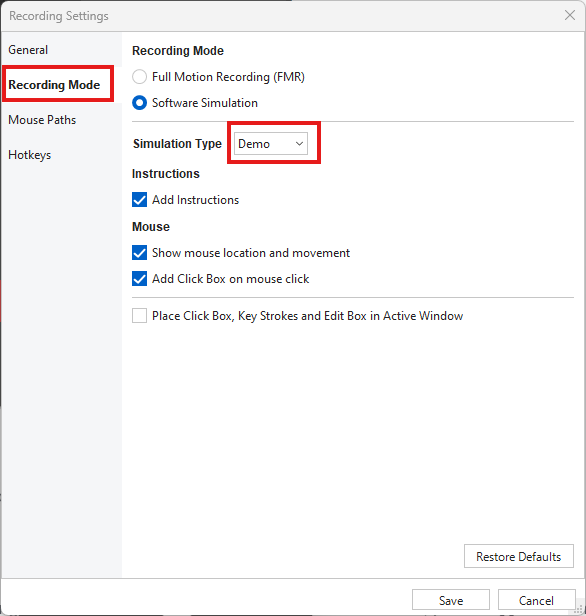Disable Show mouse location and movement
The image size is (586, 616).
tap(139, 253)
